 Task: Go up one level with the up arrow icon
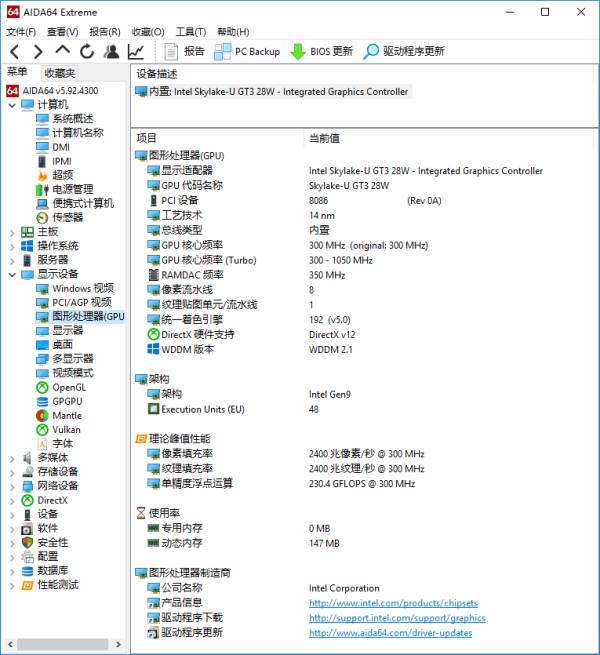[63, 51]
